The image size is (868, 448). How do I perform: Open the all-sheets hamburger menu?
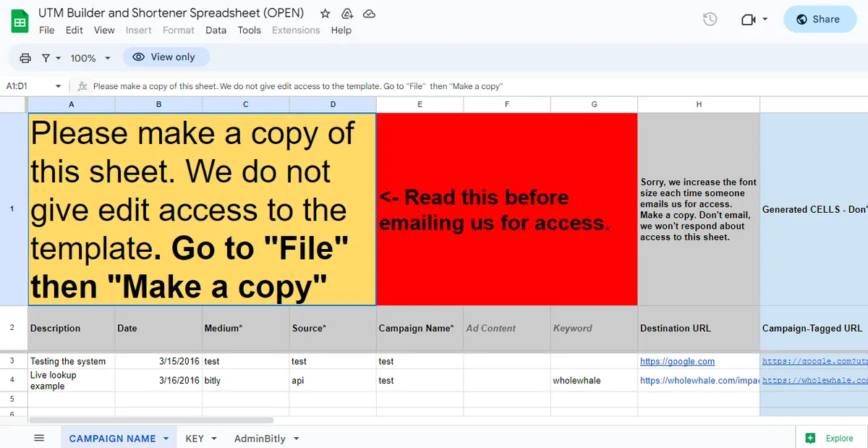tap(40, 437)
